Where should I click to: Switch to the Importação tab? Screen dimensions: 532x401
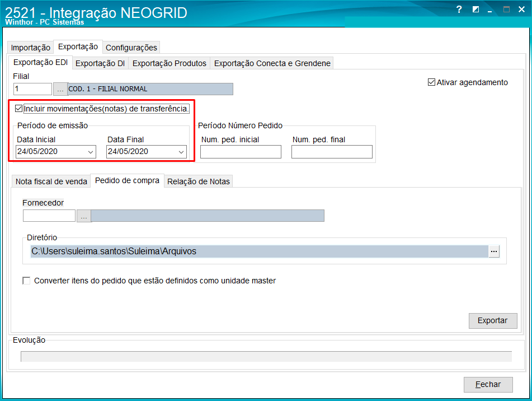click(x=31, y=48)
